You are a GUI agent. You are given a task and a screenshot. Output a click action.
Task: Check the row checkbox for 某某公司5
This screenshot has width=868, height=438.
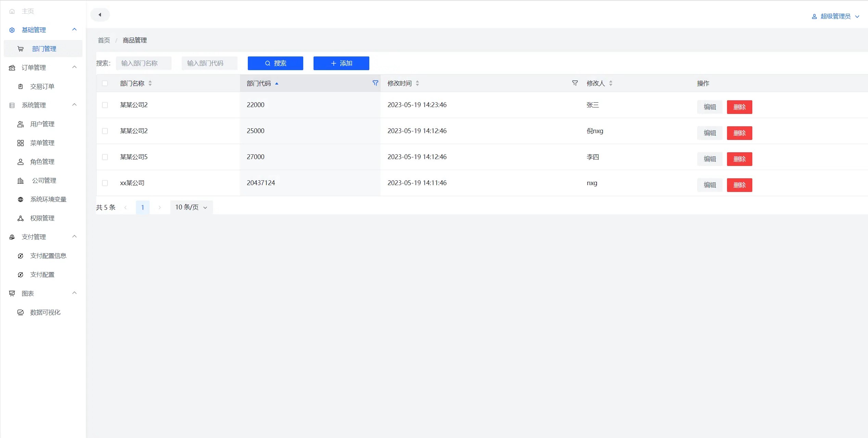105,157
